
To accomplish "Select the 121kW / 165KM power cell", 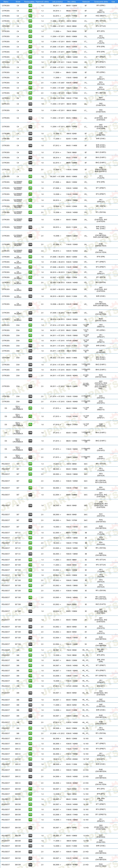I will click(x=72, y=417).
